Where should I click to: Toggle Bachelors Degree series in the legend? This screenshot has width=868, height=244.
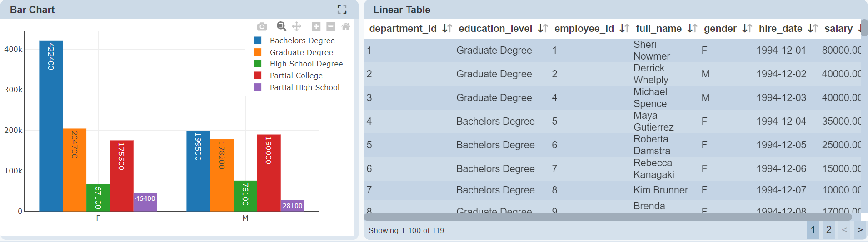point(302,41)
